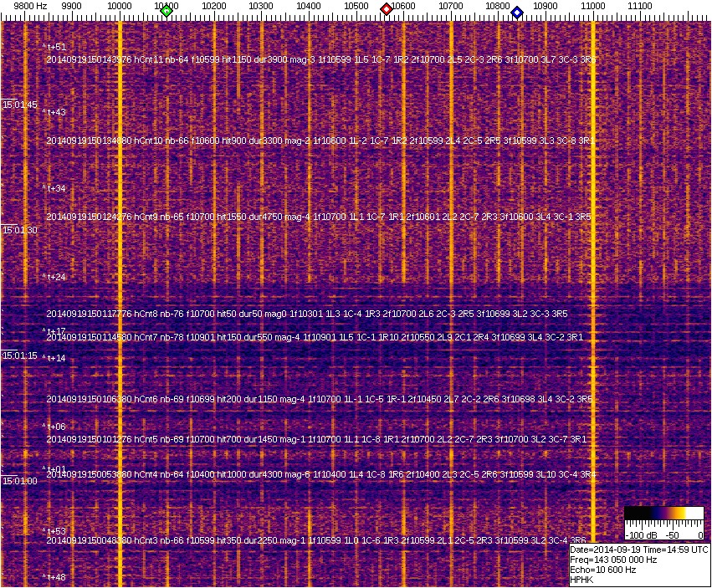Image resolution: width=712 pixels, height=588 pixels.
Task: Click the t+24 event marker
Action: [x=55, y=277]
